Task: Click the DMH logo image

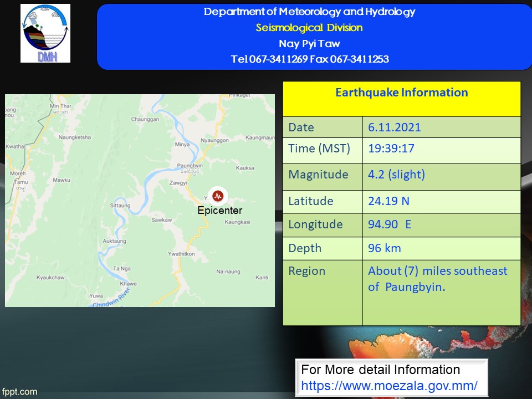Action: 45,33
